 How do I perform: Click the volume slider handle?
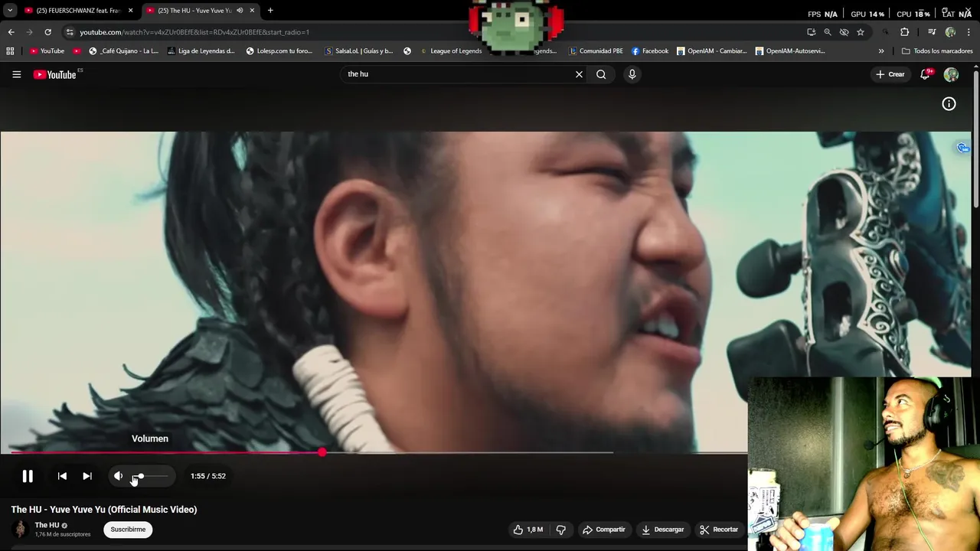click(x=140, y=476)
